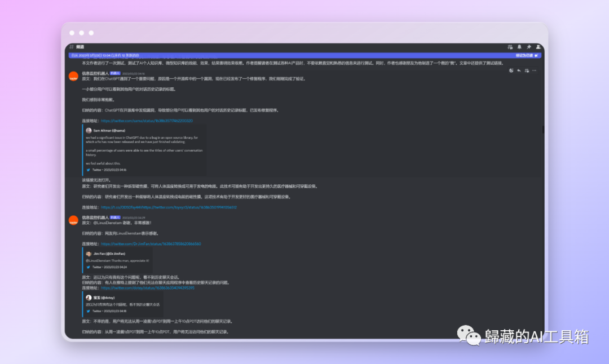Show pinned messages with the pin icon
This screenshot has width=609, height=364.
click(528, 47)
